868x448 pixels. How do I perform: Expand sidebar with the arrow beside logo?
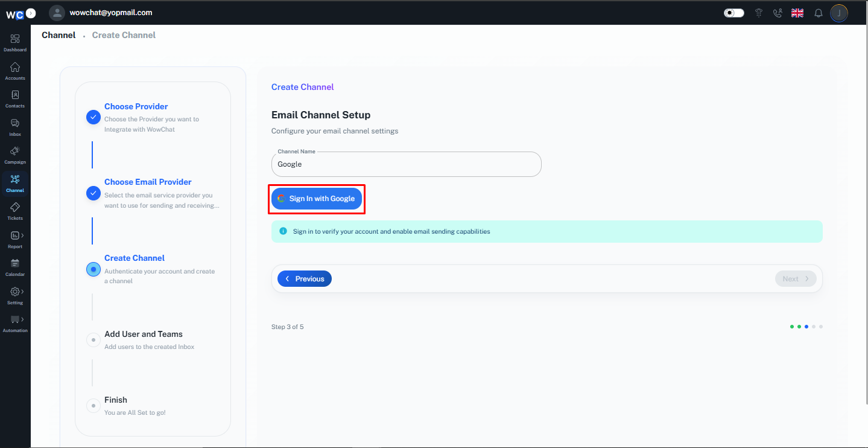[x=31, y=13]
